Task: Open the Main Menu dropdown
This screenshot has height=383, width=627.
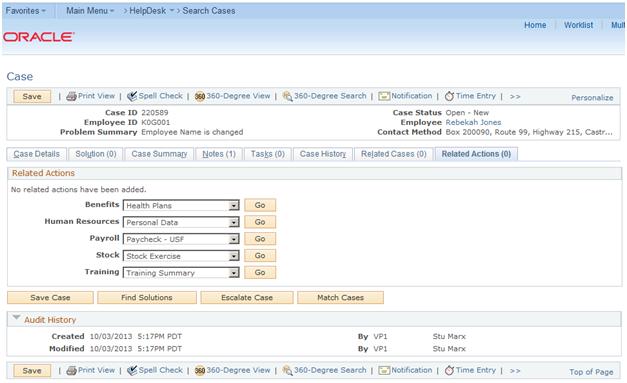Action: pos(90,11)
